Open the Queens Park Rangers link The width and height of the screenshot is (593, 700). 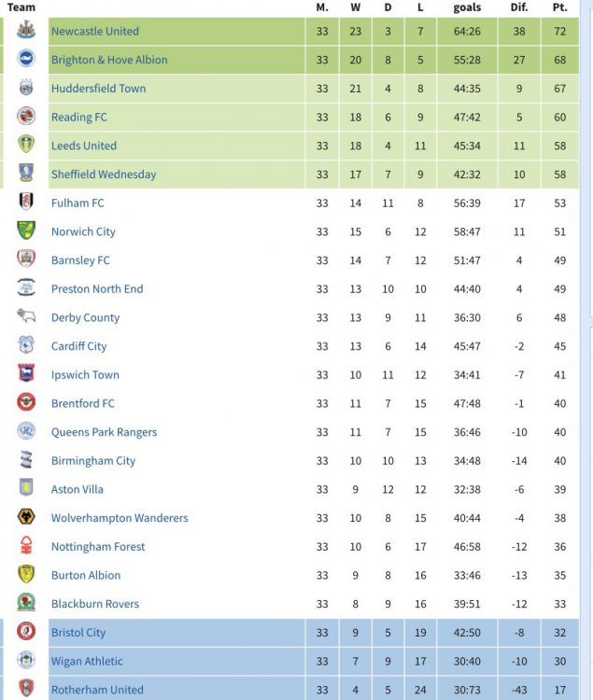coord(104,432)
